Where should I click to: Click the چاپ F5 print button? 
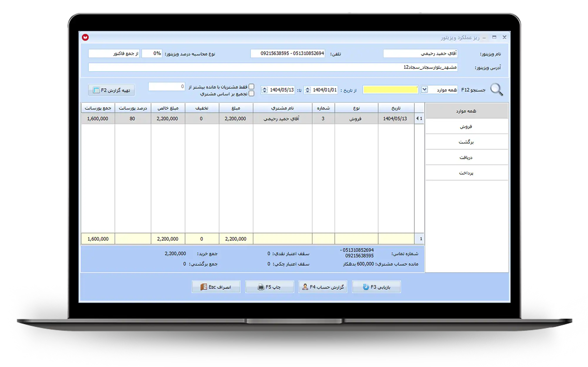[270, 287]
